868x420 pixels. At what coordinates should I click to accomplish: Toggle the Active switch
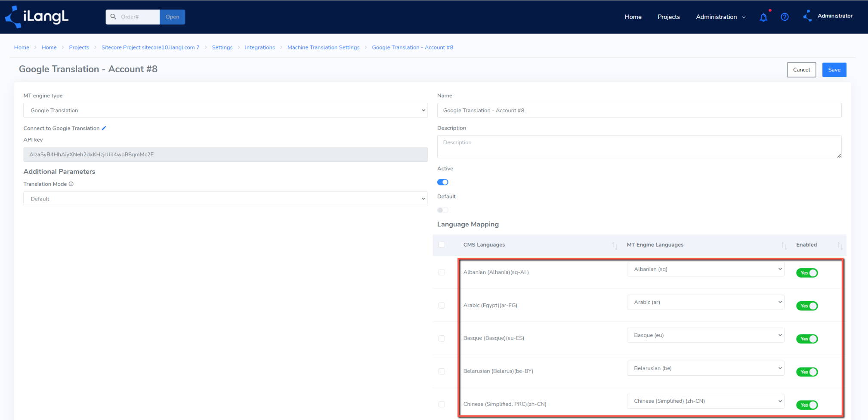pyautogui.click(x=443, y=182)
